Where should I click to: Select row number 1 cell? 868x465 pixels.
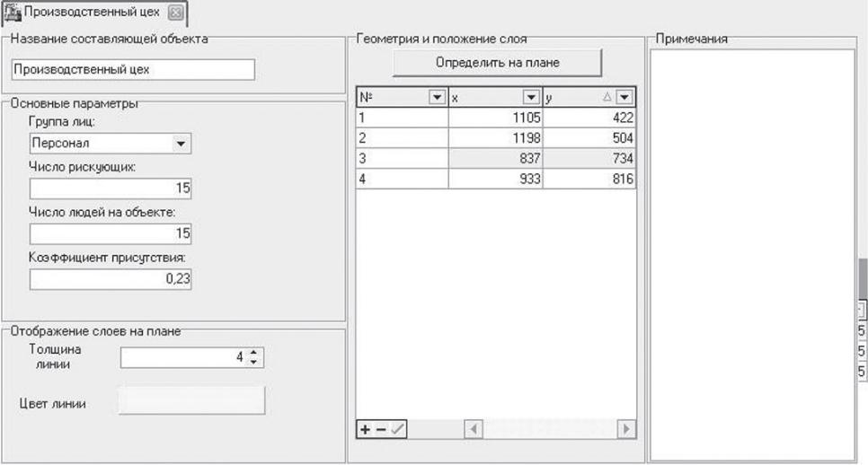coord(402,118)
